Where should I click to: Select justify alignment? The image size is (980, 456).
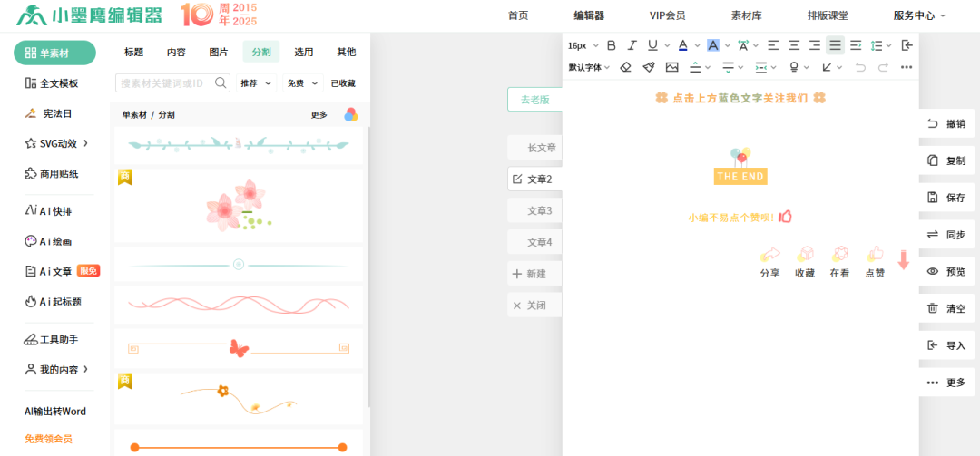pos(835,45)
